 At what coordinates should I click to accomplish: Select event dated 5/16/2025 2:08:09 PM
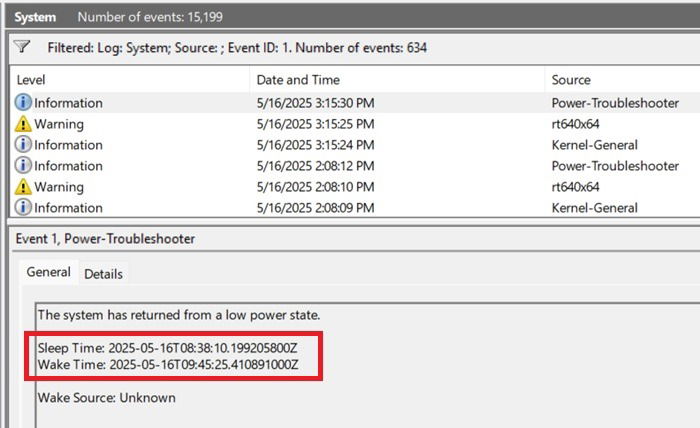(316, 208)
